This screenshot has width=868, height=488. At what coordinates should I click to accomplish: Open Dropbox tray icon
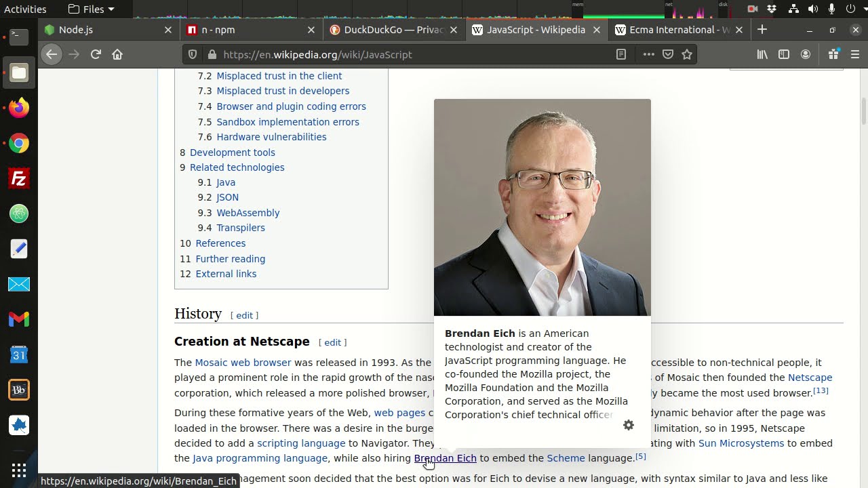click(772, 9)
